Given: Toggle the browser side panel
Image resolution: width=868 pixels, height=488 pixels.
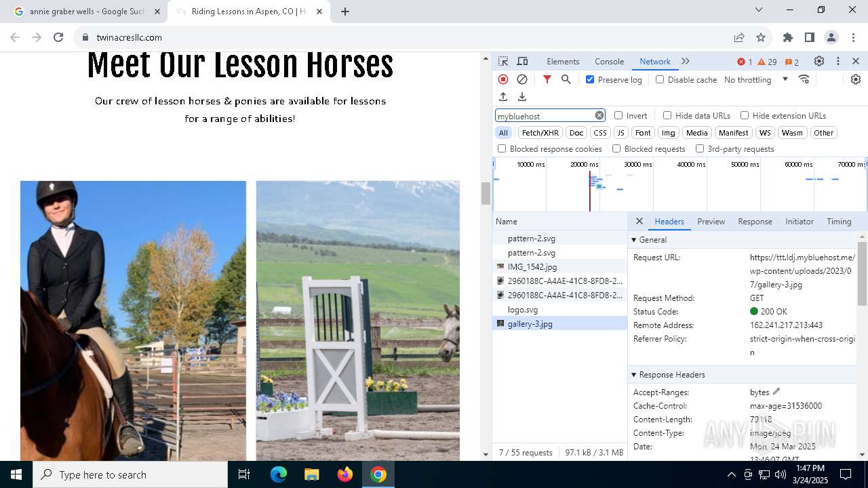Looking at the screenshot, I should (x=810, y=37).
